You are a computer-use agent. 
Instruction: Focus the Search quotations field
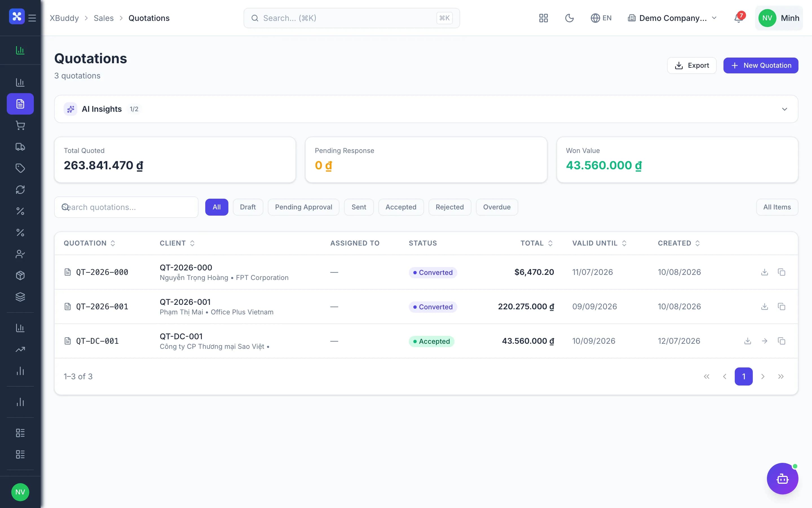click(126, 207)
